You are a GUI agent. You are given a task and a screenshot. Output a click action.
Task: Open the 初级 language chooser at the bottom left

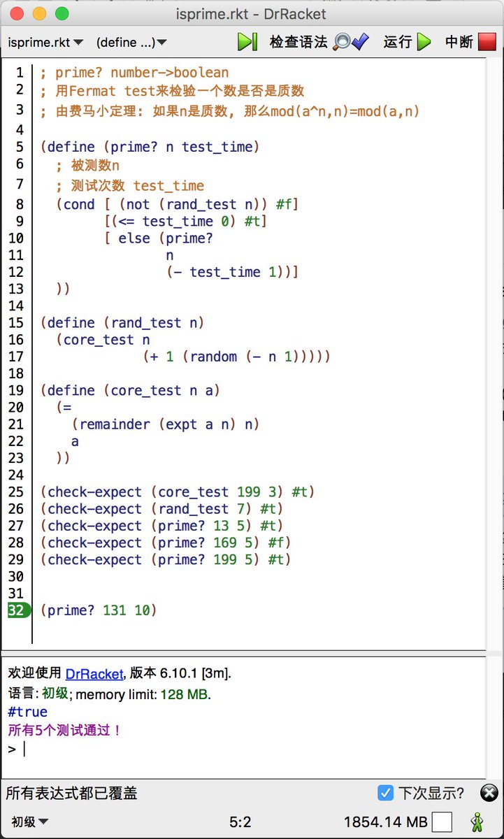(x=30, y=822)
